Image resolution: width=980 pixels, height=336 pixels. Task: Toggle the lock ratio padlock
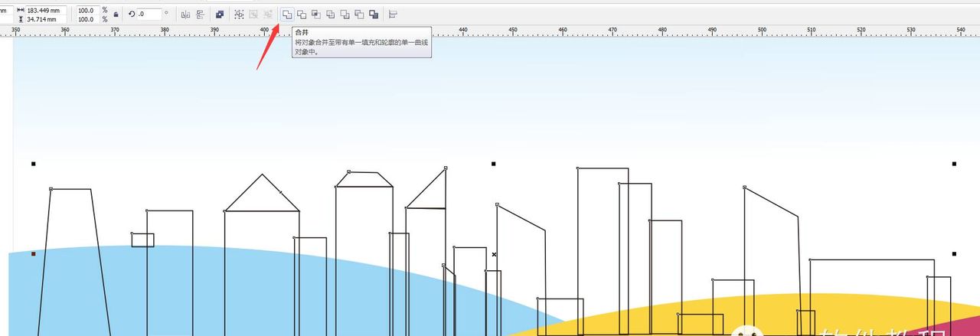(x=116, y=14)
